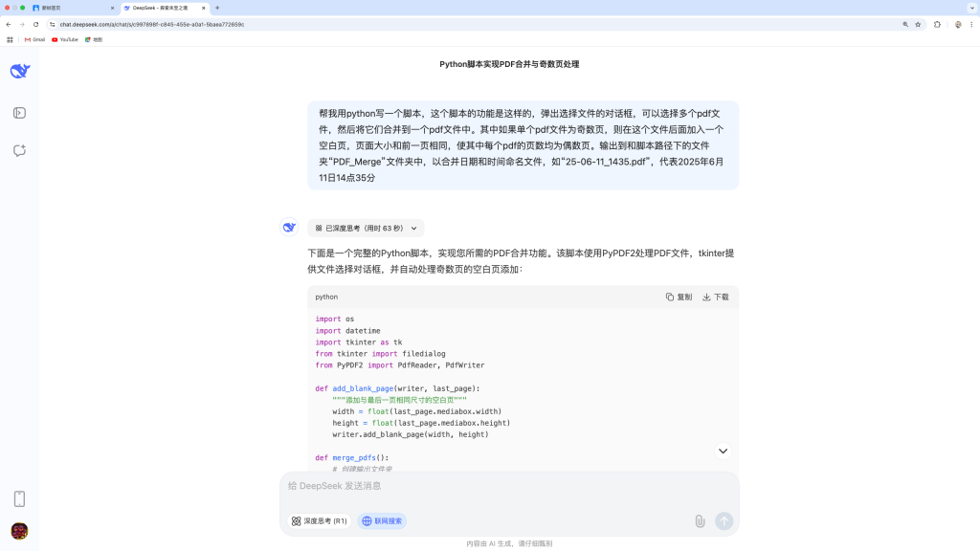The width and height of the screenshot is (980, 551).
Task: Copy the code with 复制 button
Action: [x=679, y=297]
